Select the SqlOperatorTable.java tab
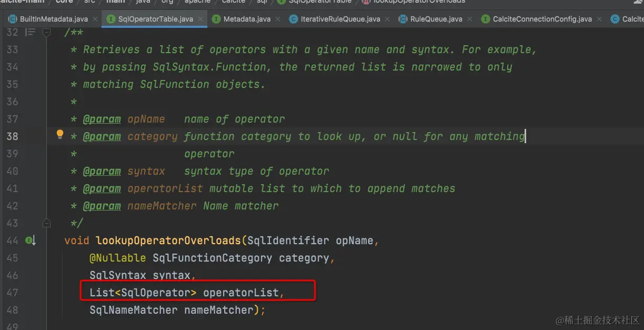 click(155, 19)
